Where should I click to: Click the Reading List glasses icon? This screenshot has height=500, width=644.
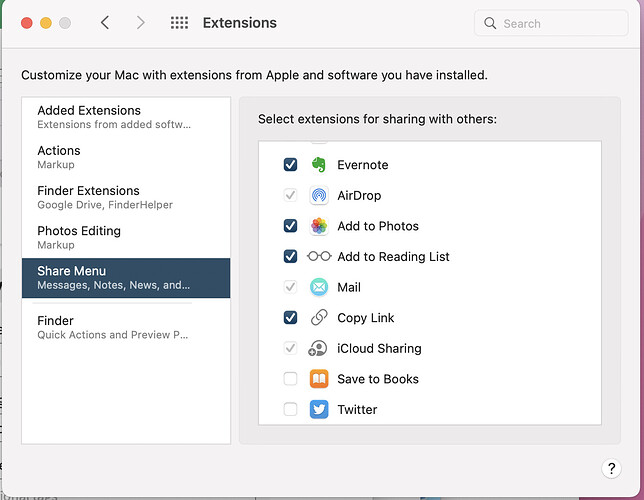pyautogui.click(x=319, y=256)
